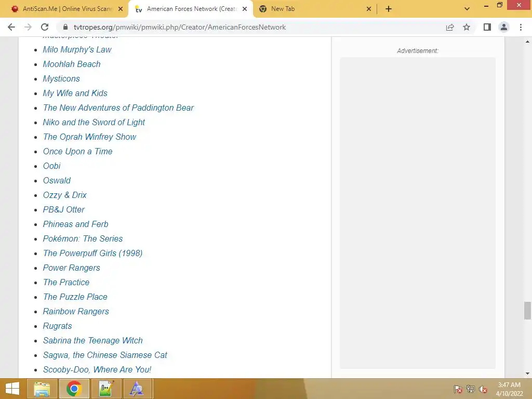Viewport: 532px width, 399px height.
Task: Open the Moohlah Beach link
Action: [x=72, y=64]
